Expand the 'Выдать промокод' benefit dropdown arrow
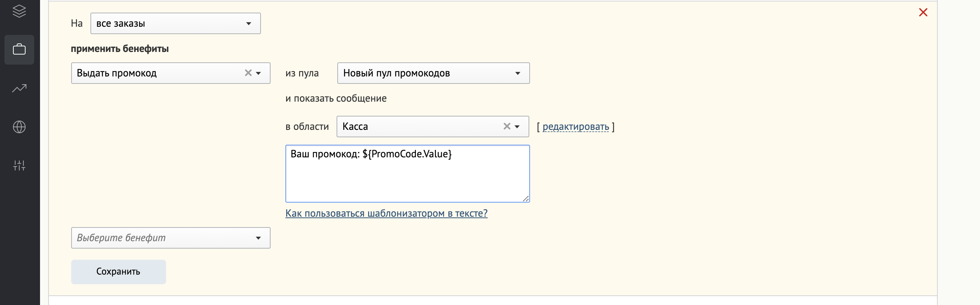This screenshot has width=980, height=305. click(258, 73)
